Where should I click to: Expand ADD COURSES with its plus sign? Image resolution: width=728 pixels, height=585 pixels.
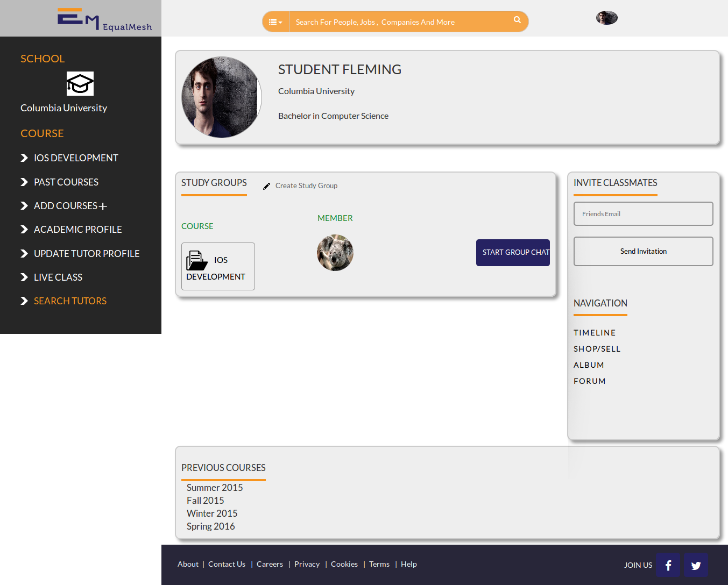click(103, 205)
